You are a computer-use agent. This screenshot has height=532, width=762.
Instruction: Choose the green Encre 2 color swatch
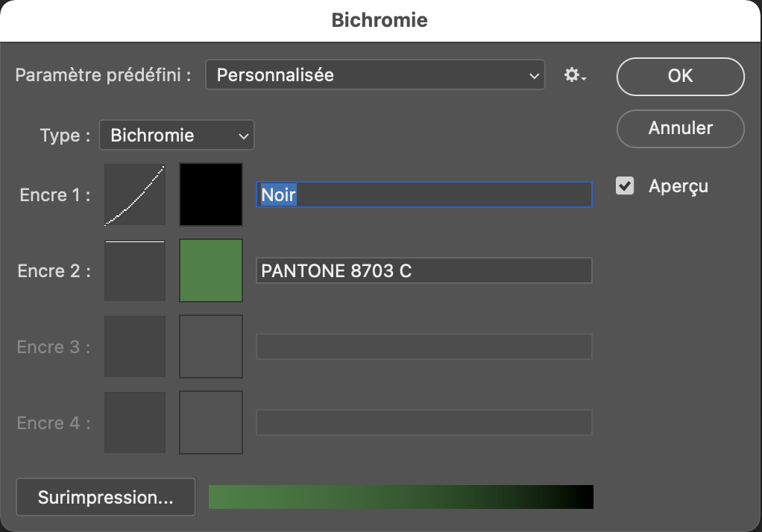click(211, 270)
